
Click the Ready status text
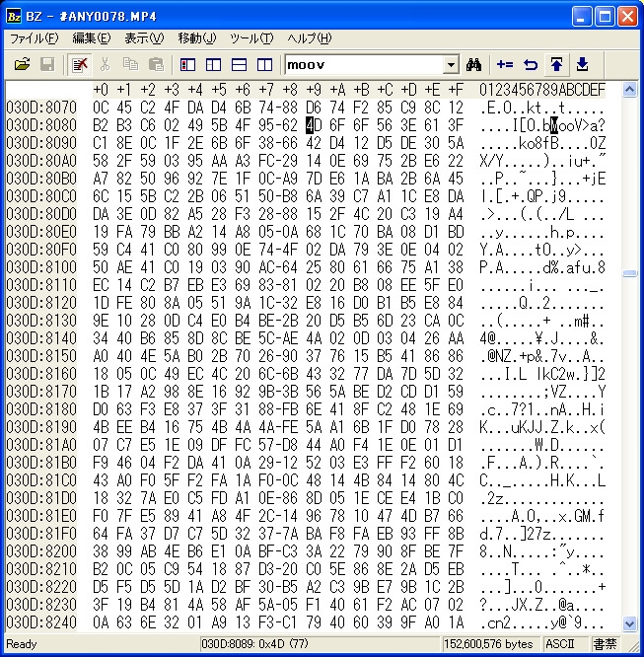pyautogui.click(x=22, y=644)
